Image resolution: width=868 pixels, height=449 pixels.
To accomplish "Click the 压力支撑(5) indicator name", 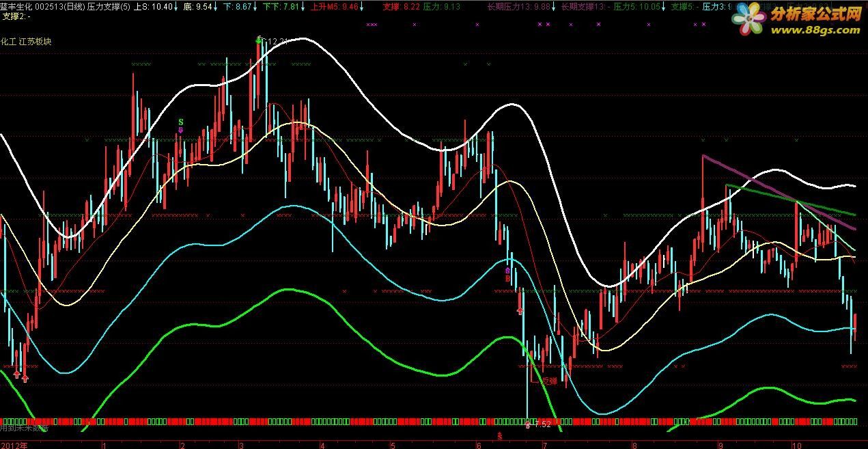I will point(109,6).
